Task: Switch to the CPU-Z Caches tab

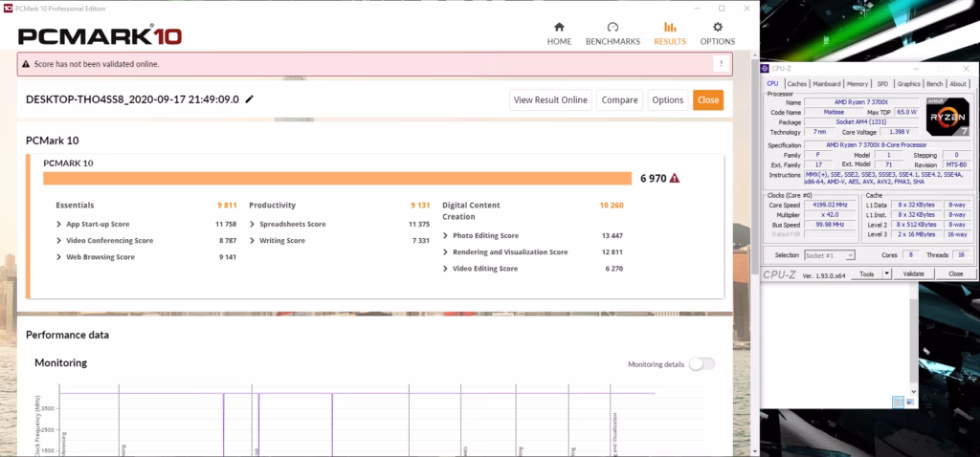Action: tap(797, 84)
